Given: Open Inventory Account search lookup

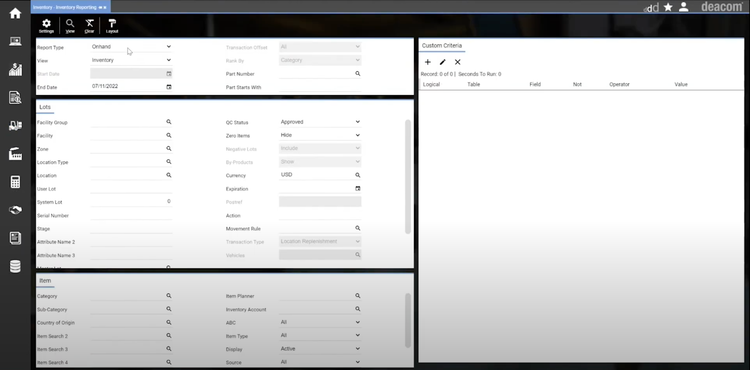Looking at the screenshot, I should click(x=357, y=309).
